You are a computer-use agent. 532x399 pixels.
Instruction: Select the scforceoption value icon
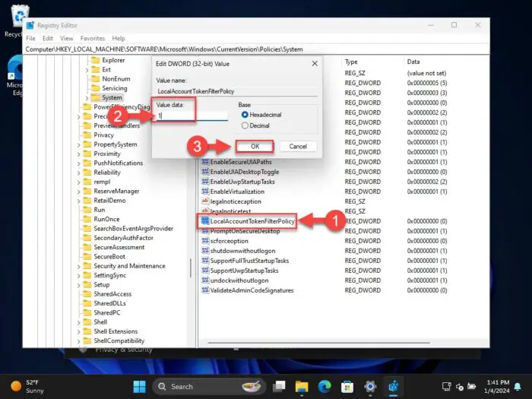point(205,241)
